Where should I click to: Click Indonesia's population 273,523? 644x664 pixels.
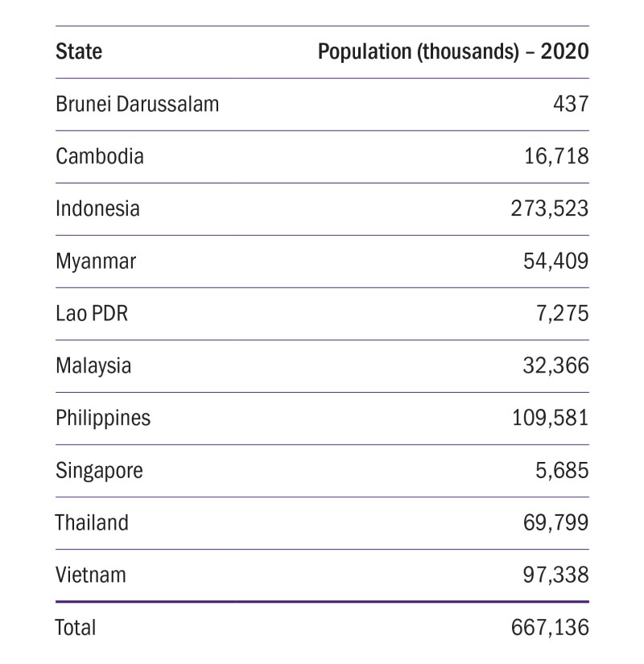click(550, 208)
